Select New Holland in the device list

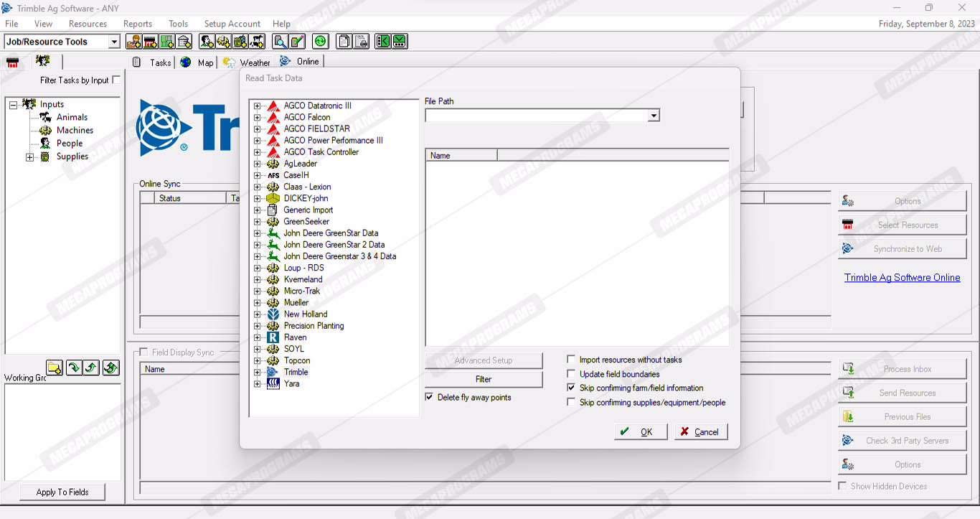coord(306,314)
